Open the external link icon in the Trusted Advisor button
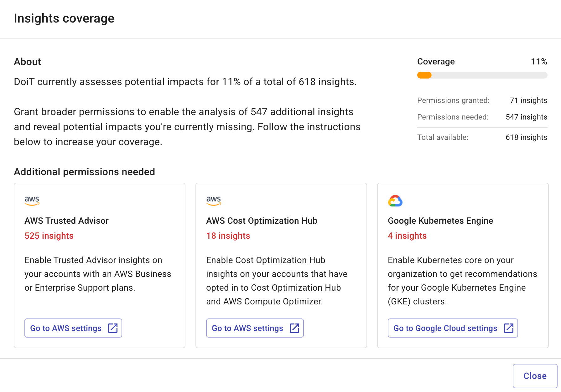 (x=113, y=328)
